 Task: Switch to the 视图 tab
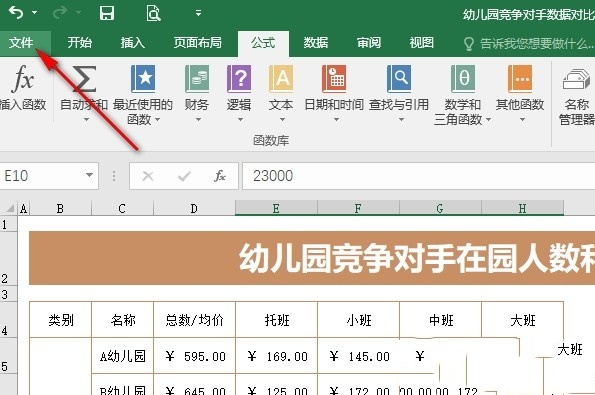point(422,43)
